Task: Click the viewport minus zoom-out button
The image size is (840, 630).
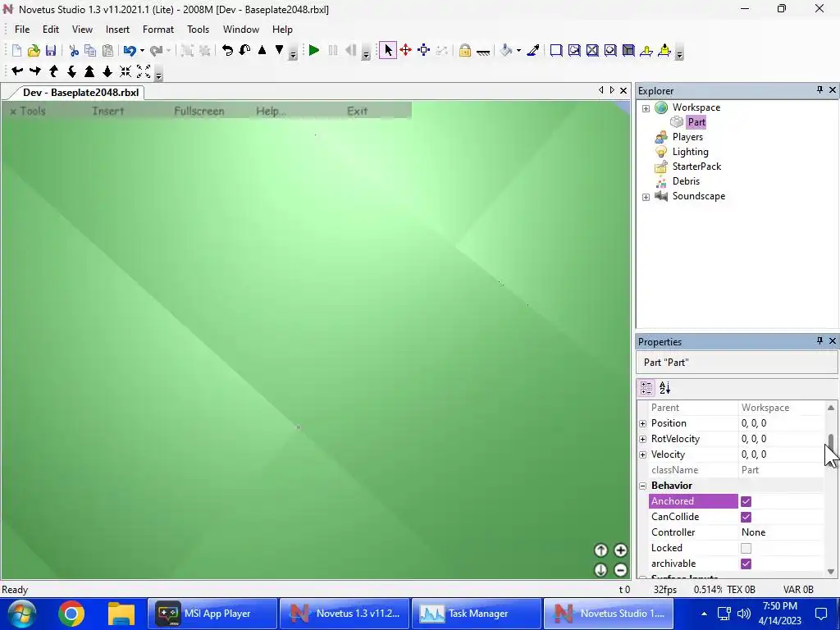Action: tap(620, 570)
